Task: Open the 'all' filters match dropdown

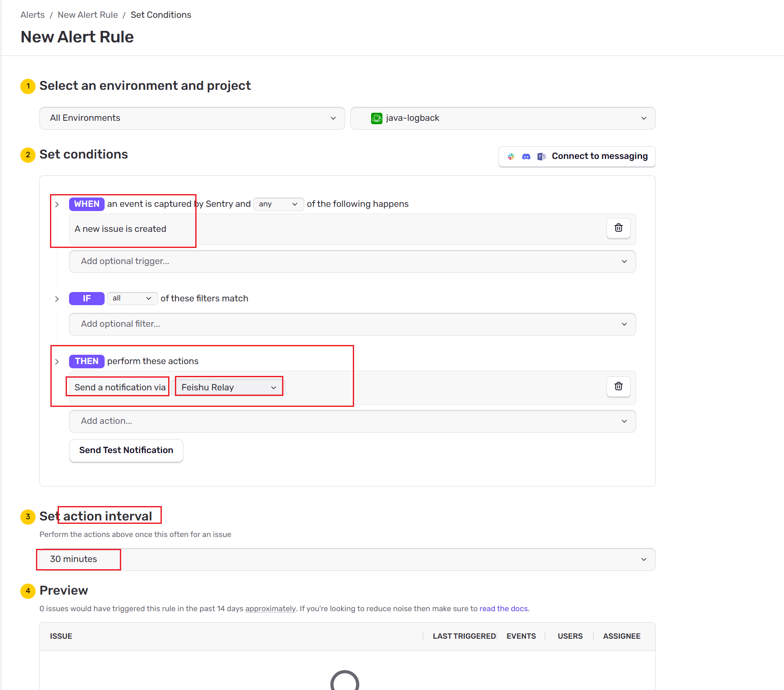Action: [132, 298]
